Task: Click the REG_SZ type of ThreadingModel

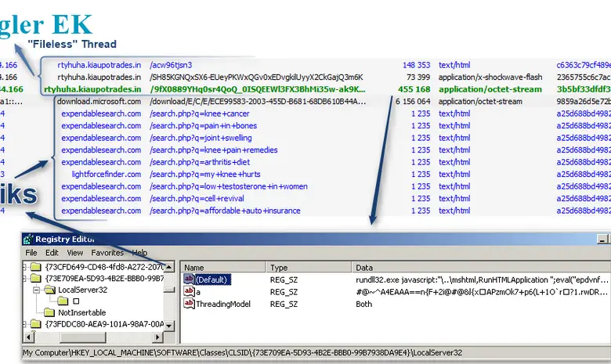Action: point(284,304)
